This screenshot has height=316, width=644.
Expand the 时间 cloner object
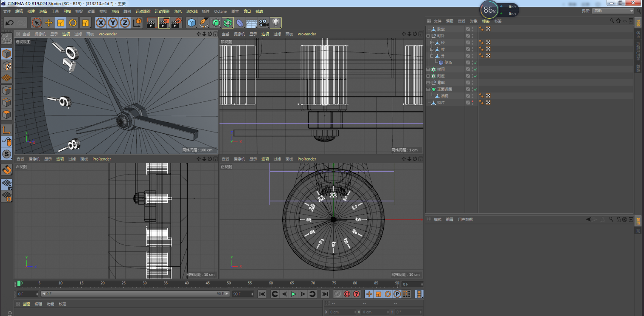(x=429, y=69)
